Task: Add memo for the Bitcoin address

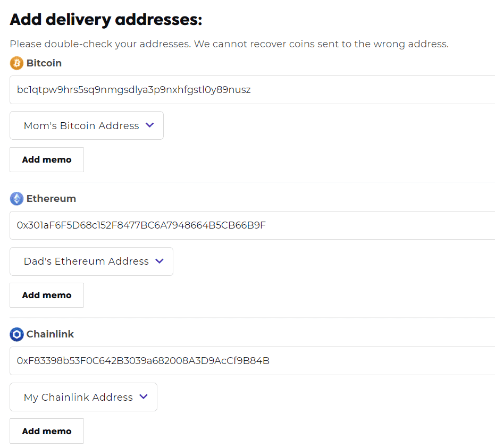Action: 47,159
